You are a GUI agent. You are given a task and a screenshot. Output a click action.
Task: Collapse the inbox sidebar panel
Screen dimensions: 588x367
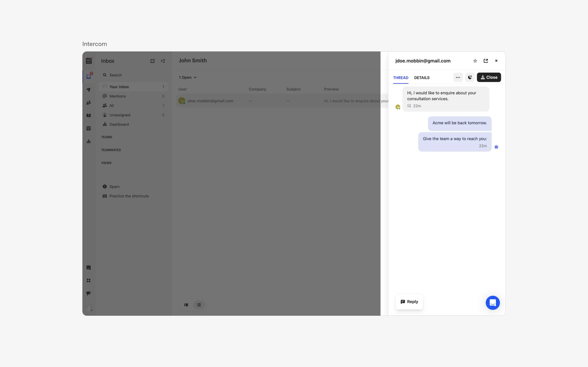pos(163,61)
